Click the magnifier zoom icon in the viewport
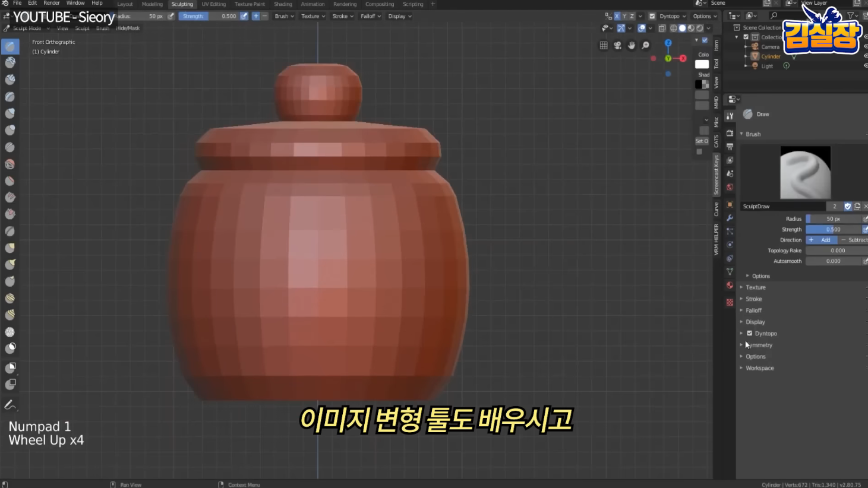Viewport: 868px width, 488px height. (645, 46)
